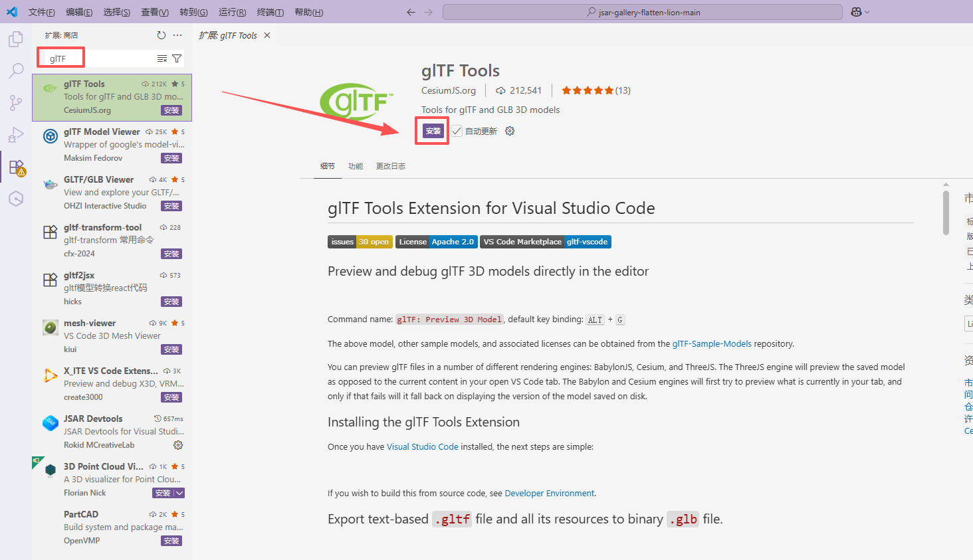The image size is (973, 560).
Task: Click the VS Code logo icon
Action: (x=11, y=12)
